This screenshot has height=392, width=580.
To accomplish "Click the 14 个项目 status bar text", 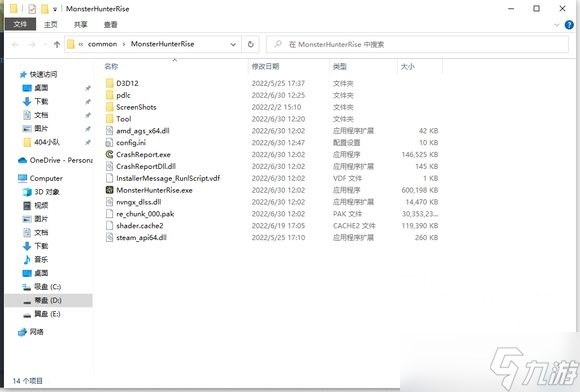I will tap(28, 381).
